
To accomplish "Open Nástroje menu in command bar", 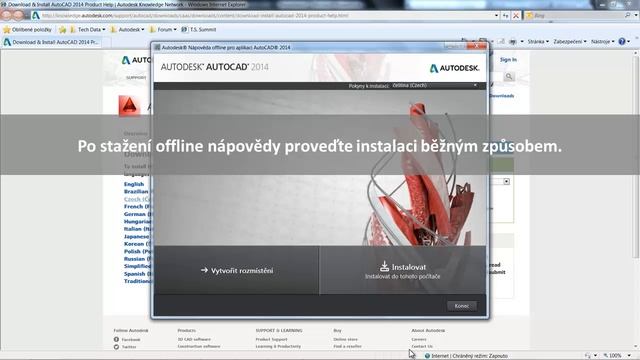I will point(602,42).
